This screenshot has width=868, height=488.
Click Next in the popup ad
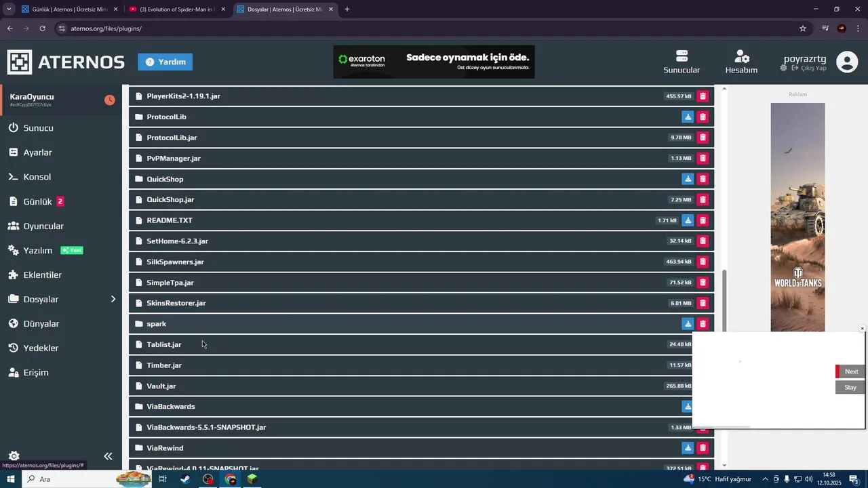tap(850, 371)
